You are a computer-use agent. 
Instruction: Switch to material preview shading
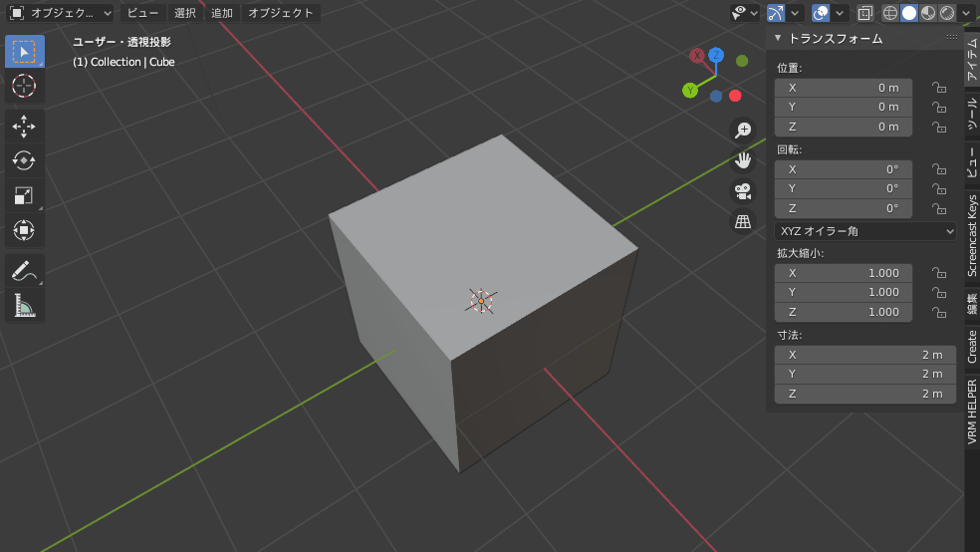(928, 13)
